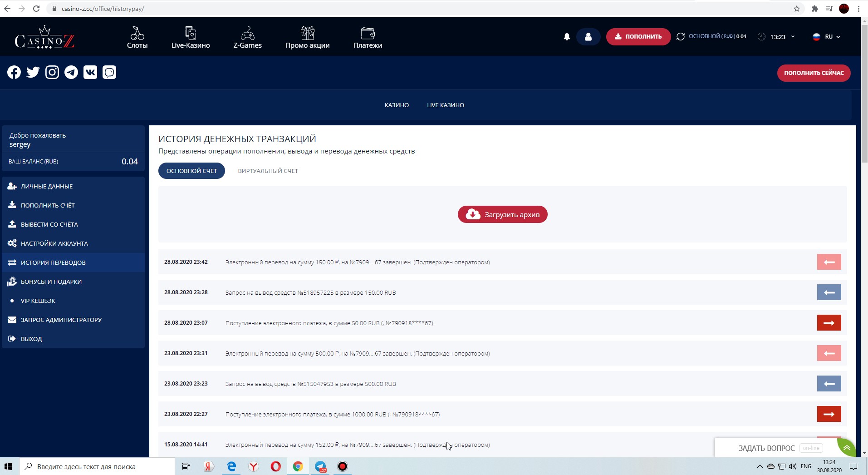This screenshot has height=475, width=868.
Task: Click the VK social icon
Action: (x=90, y=73)
